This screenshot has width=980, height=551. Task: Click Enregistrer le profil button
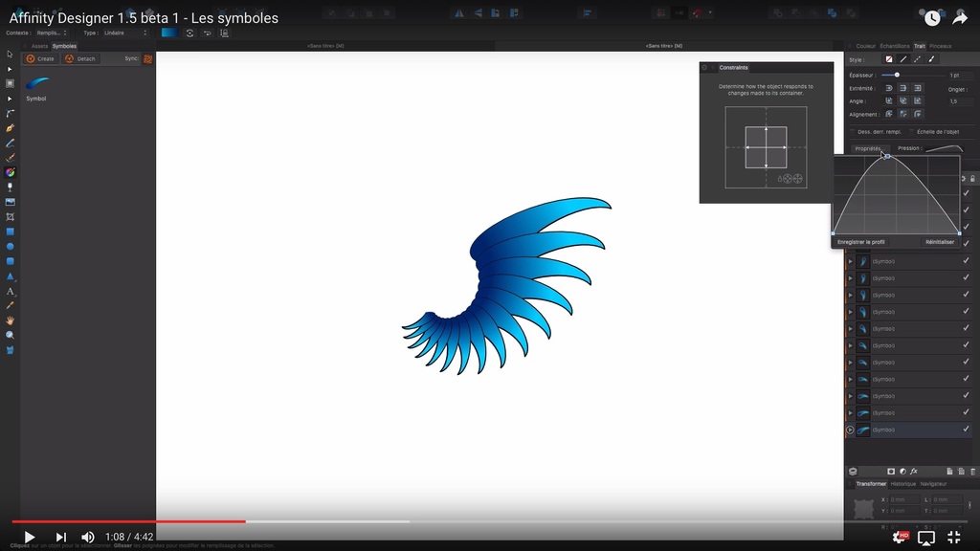(861, 242)
